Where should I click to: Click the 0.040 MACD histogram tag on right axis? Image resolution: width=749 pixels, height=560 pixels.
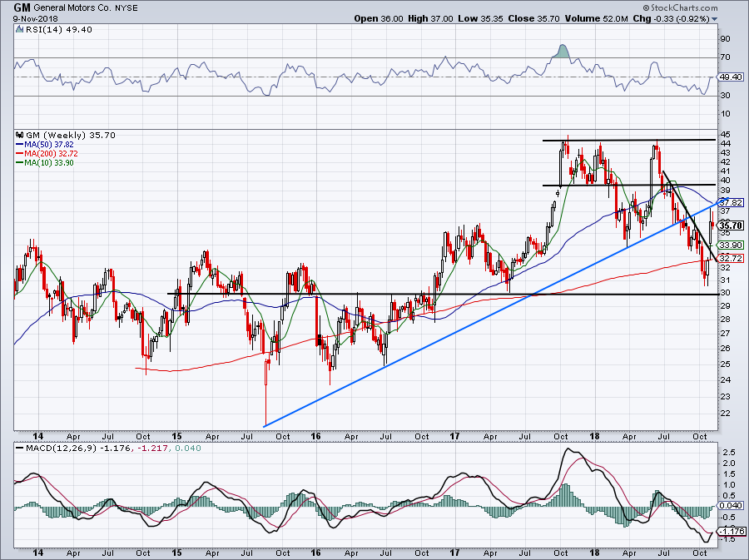point(731,505)
